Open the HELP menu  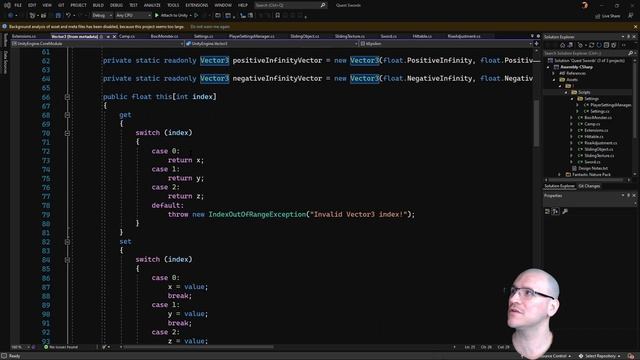[x=242, y=5]
